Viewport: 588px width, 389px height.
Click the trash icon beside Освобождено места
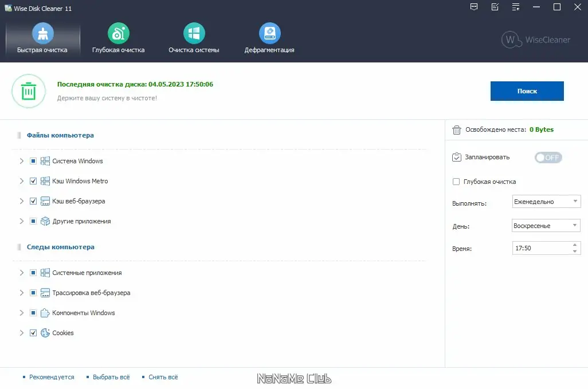456,129
